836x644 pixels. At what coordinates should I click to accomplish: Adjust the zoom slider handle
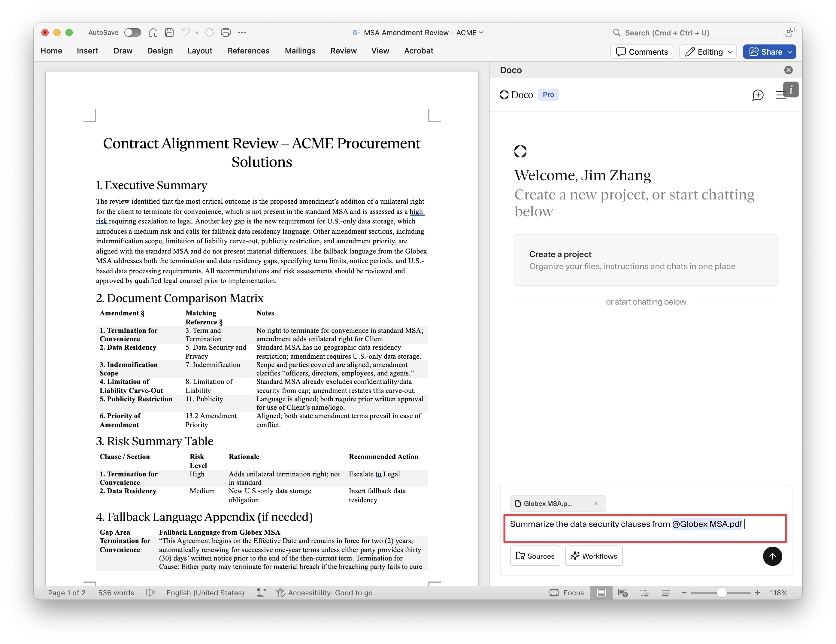(x=722, y=593)
